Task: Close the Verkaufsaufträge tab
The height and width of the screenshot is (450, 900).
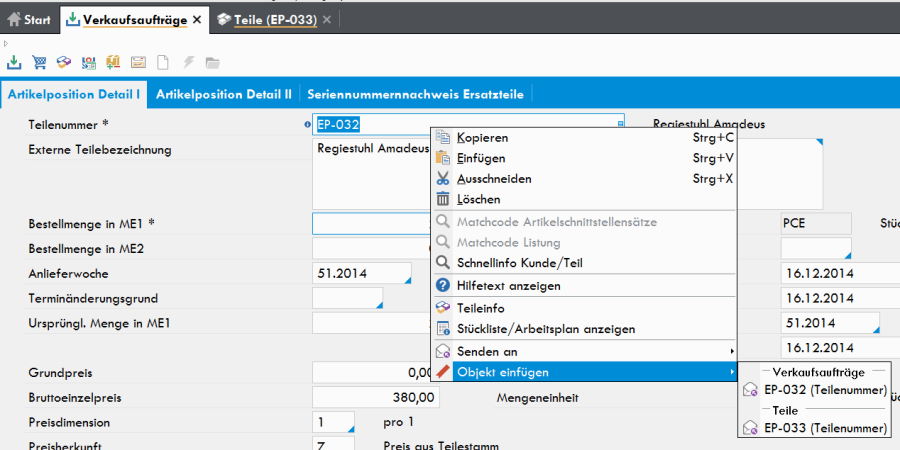Action: pos(197,19)
